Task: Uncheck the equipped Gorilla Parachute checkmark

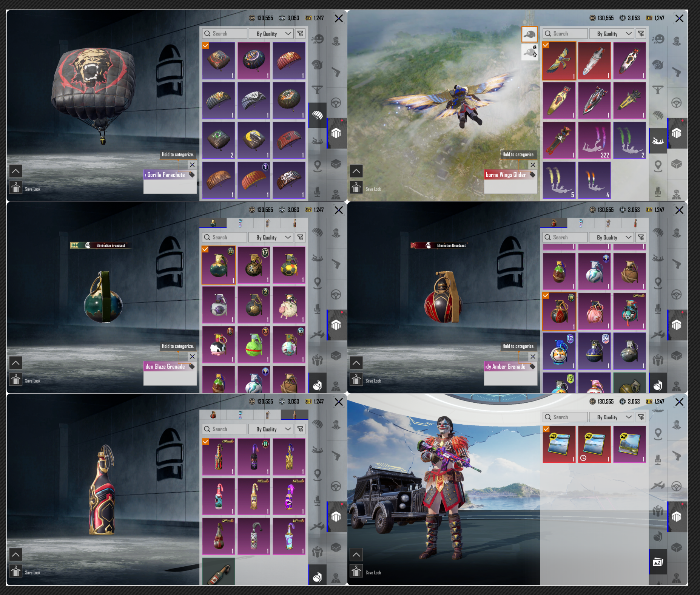Action: [x=205, y=46]
